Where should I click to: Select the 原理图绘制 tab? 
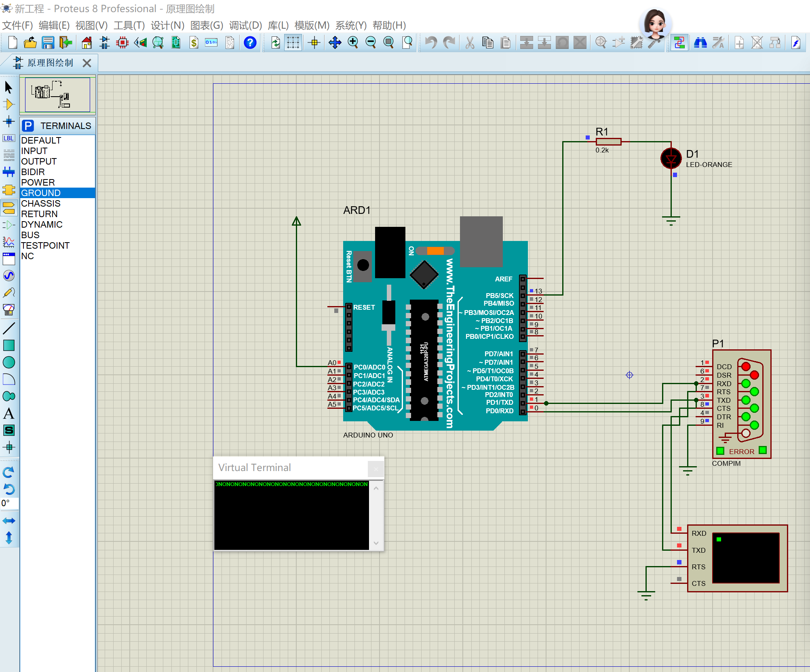pos(50,63)
